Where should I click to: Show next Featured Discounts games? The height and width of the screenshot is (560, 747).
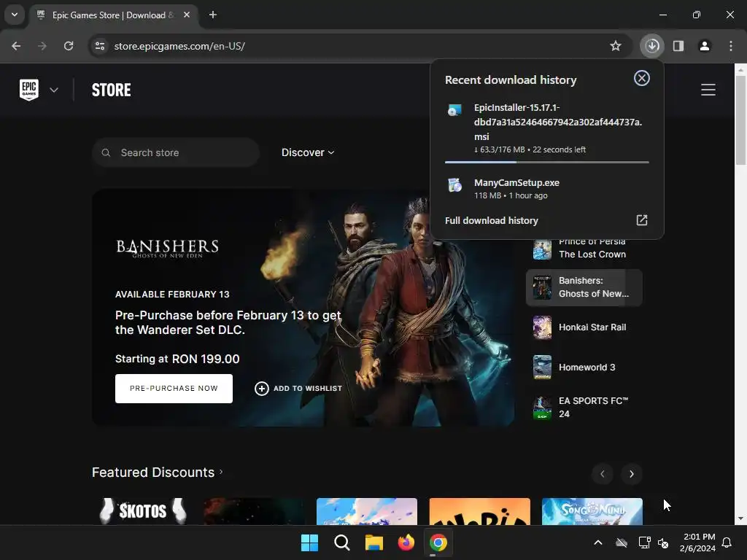[x=632, y=474]
